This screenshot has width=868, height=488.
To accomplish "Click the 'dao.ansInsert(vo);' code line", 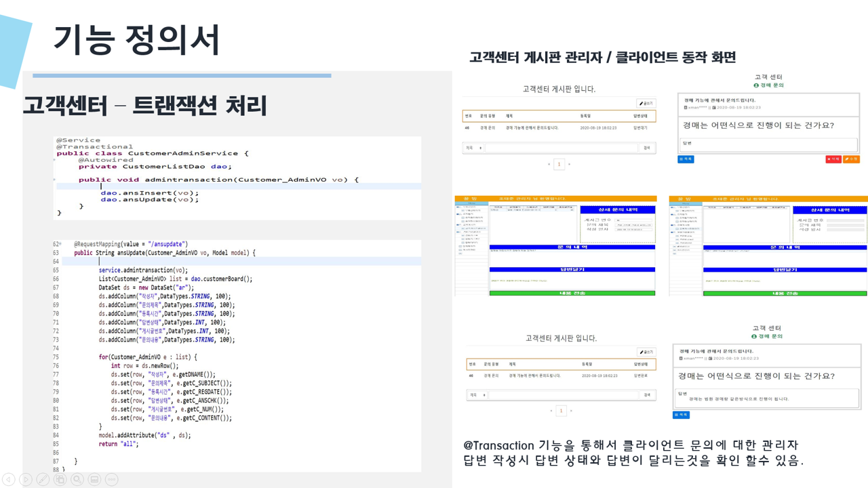I will [150, 193].
